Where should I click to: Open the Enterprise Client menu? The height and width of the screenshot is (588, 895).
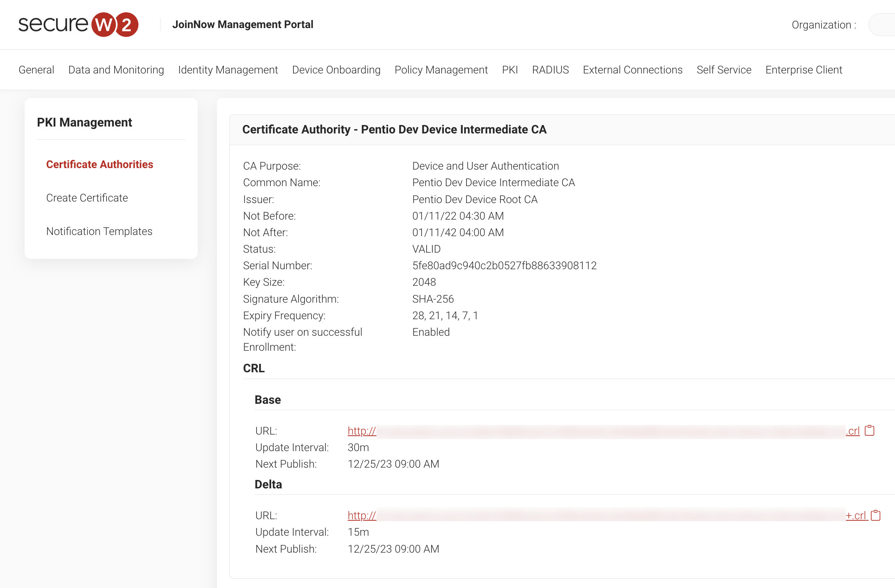[x=804, y=70]
